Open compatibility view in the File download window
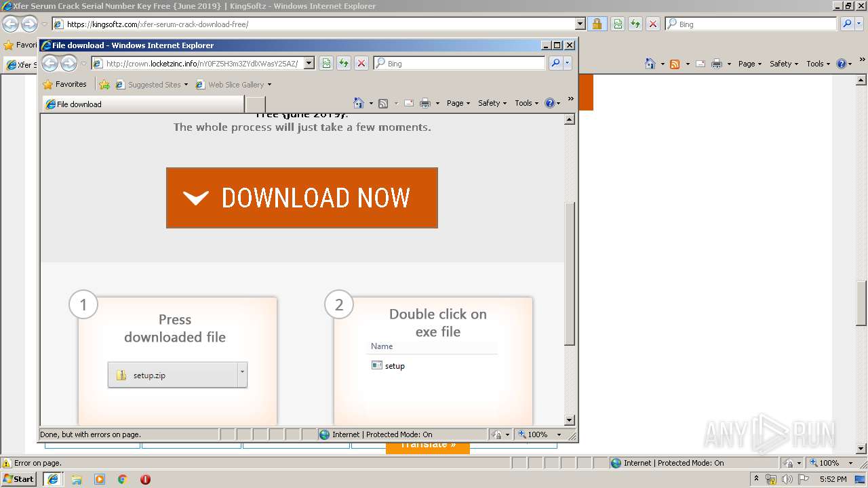The width and height of the screenshot is (868, 488). pyautogui.click(x=326, y=63)
